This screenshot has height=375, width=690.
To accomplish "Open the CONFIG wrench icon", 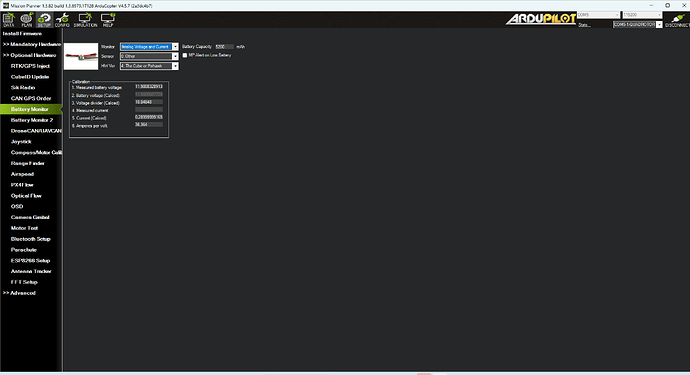I will (62, 20).
